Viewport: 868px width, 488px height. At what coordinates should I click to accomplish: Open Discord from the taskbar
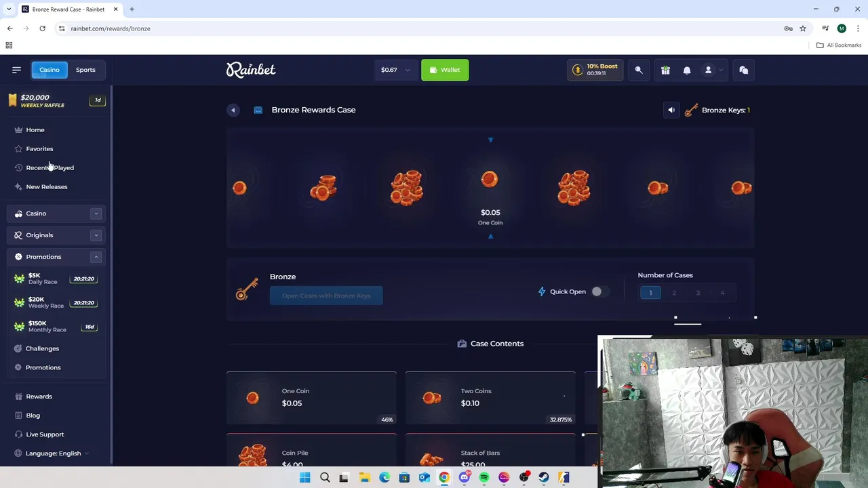[x=464, y=478]
